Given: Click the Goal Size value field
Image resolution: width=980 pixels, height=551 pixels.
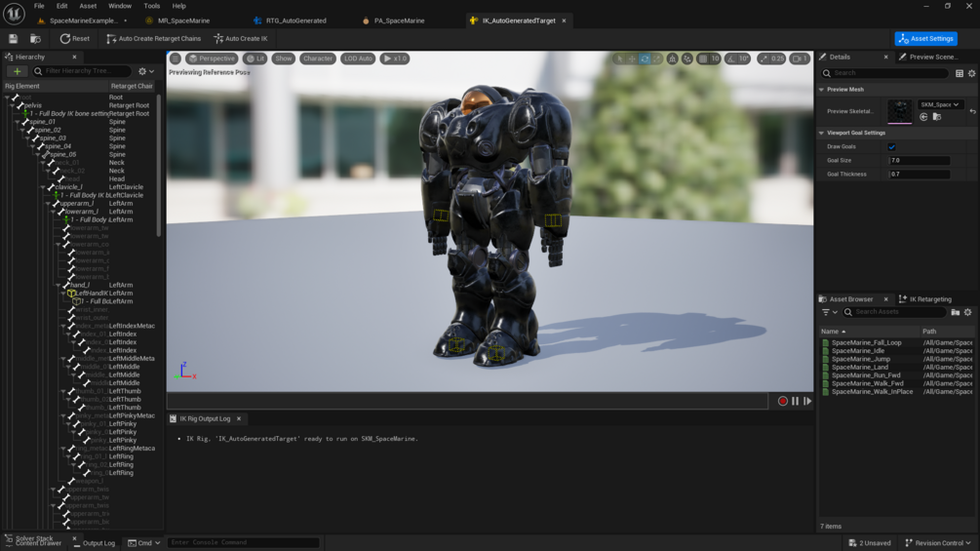Looking at the screenshot, I should click(x=919, y=161).
